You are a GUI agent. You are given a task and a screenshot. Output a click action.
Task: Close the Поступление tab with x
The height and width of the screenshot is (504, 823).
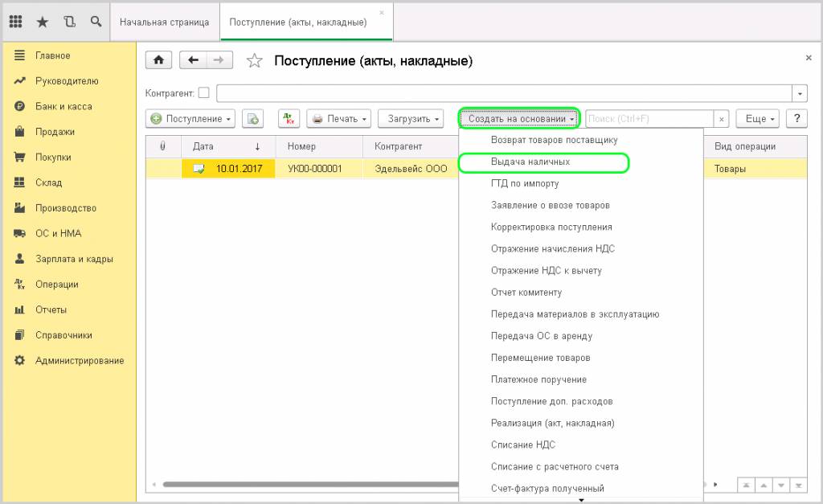[382, 13]
